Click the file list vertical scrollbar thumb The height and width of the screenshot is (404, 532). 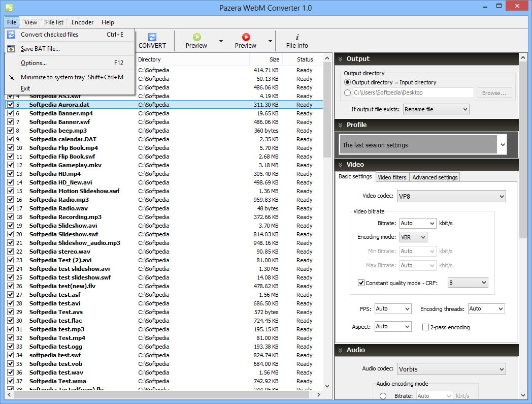327,109
